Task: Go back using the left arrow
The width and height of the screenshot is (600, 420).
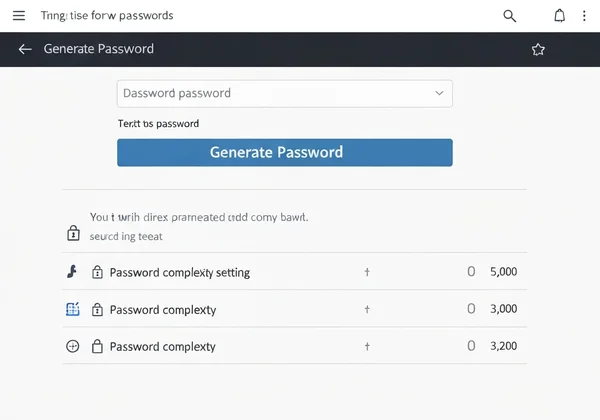Action: pyautogui.click(x=25, y=49)
